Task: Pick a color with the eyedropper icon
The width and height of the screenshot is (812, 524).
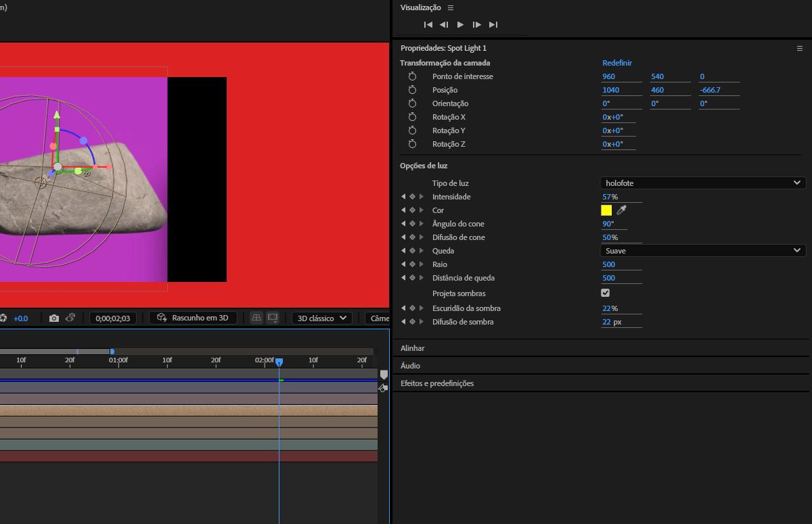Action: (622, 210)
